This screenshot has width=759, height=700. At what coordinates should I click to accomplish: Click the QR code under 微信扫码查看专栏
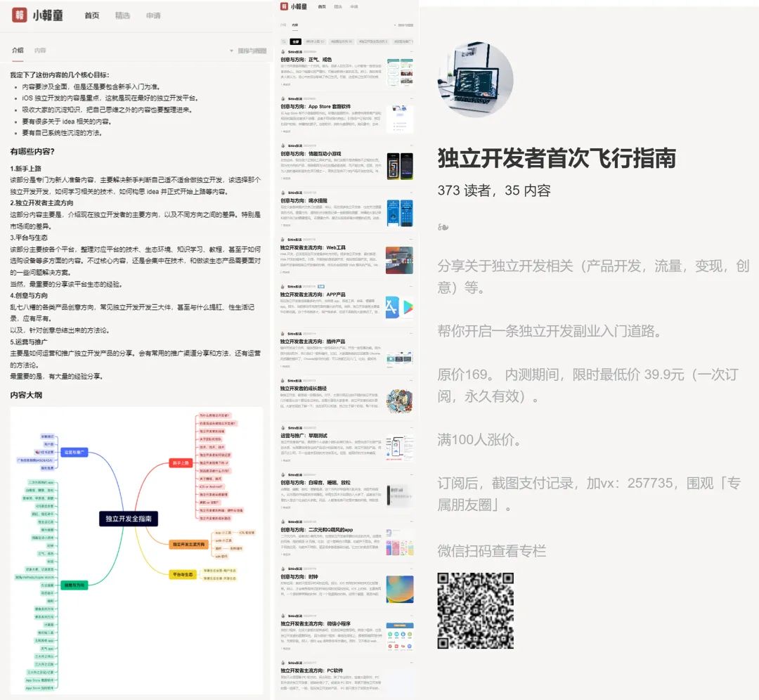(475, 611)
